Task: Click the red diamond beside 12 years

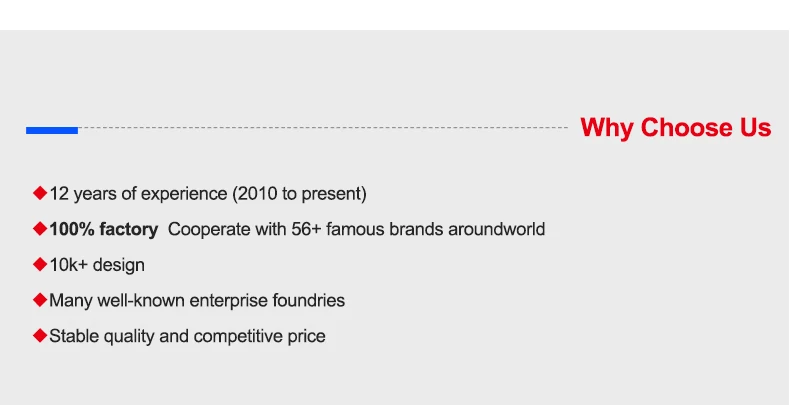Action: [x=40, y=192]
